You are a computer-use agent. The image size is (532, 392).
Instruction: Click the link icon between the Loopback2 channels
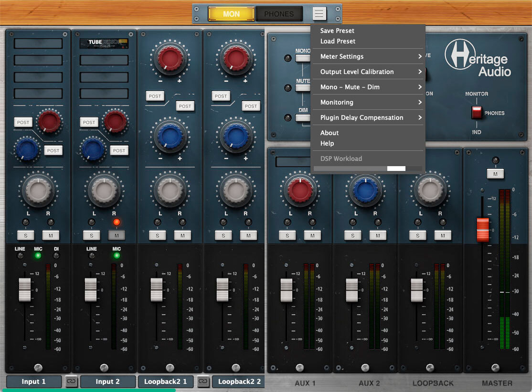(202, 381)
